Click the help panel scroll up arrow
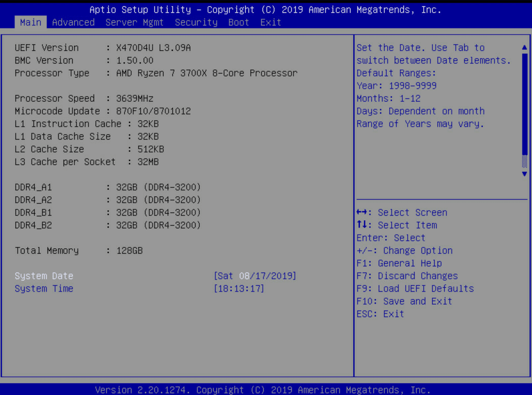The width and height of the screenshot is (532, 395). coord(524,48)
